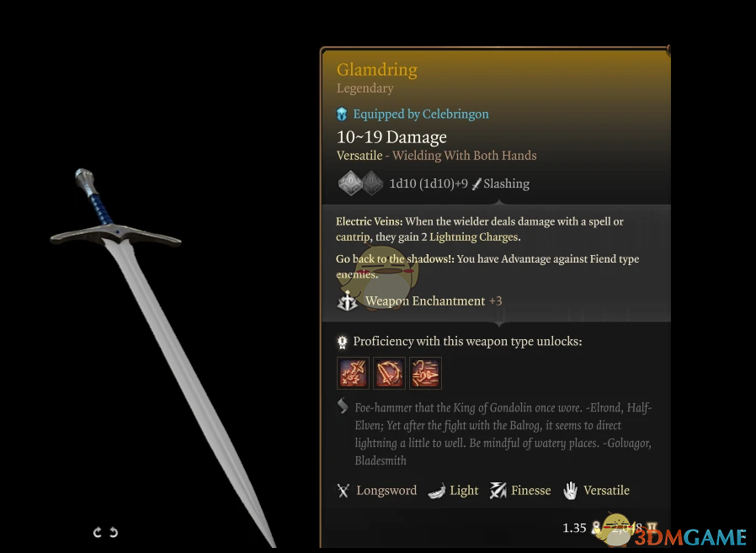Click the Glamdring item title

point(377,70)
